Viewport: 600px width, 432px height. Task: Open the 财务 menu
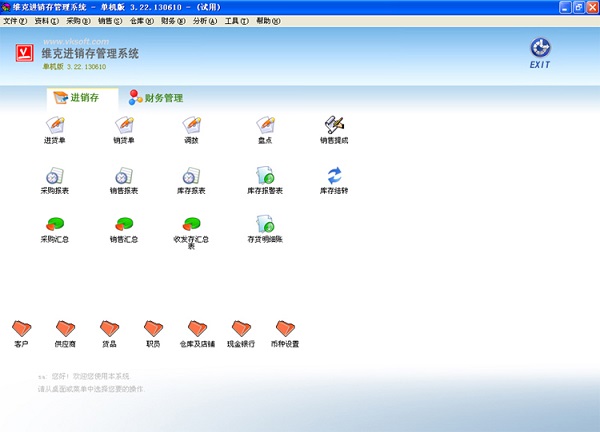tap(173, 21)
